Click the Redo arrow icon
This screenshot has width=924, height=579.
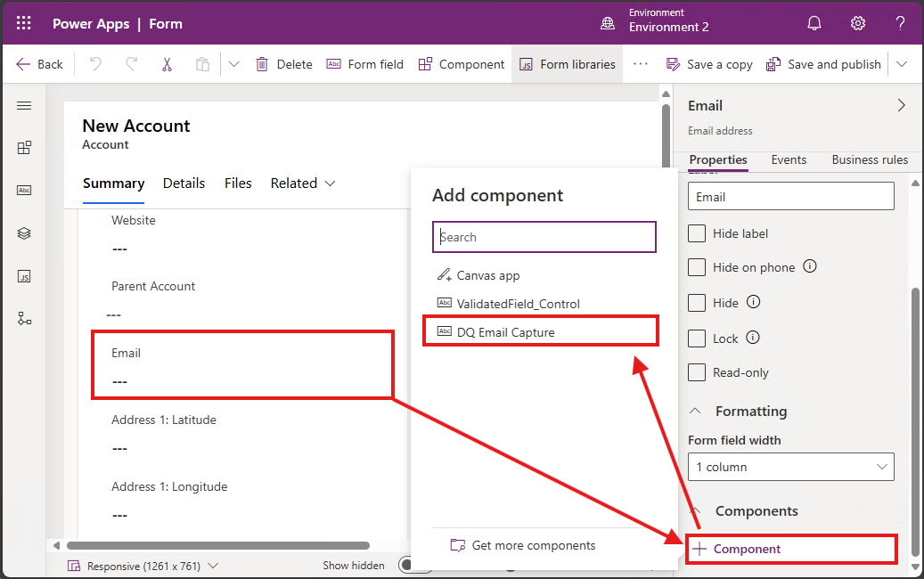[131, 63]
